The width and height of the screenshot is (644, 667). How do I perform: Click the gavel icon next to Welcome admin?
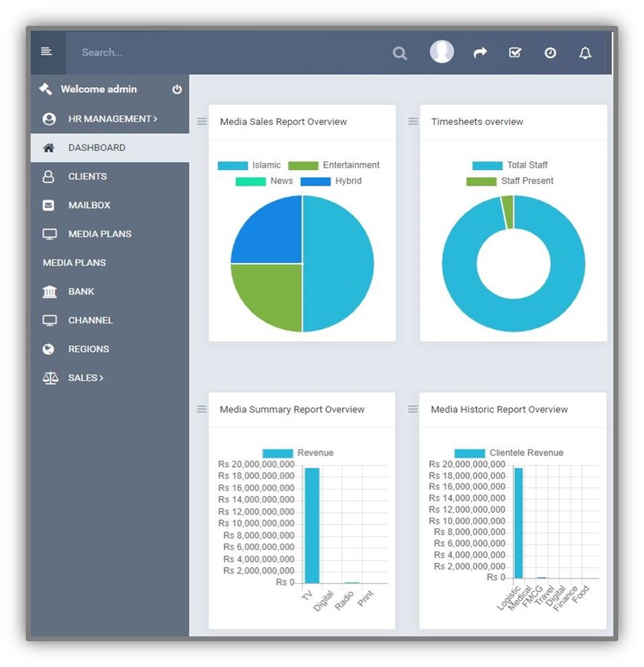[45, 89]
